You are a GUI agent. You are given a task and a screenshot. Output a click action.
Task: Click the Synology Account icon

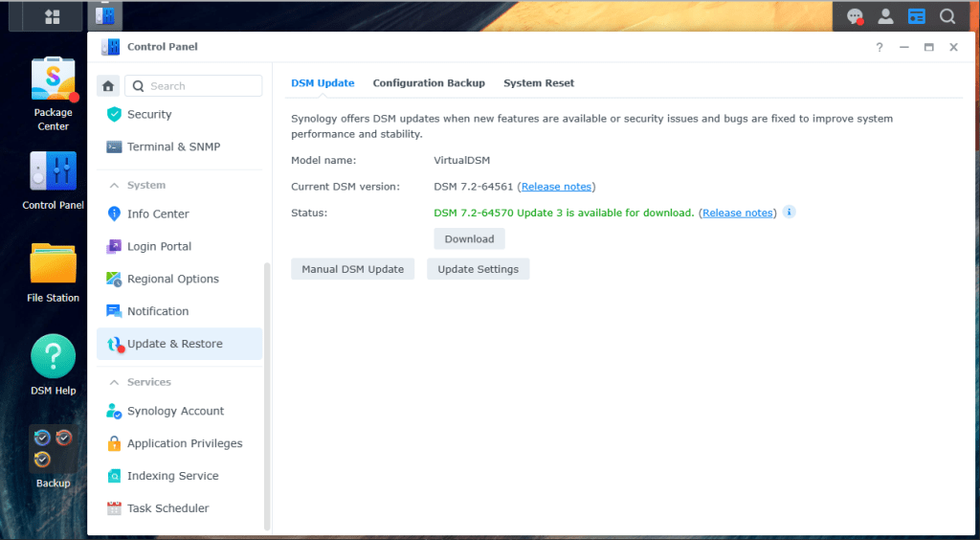coord(114,411)
